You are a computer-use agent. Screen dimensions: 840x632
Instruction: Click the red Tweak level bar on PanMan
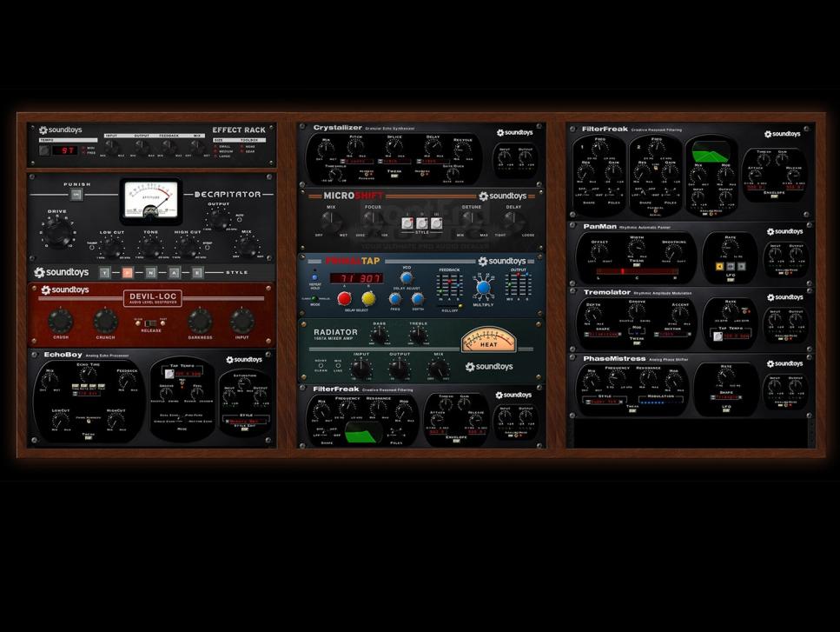(636, 270)
